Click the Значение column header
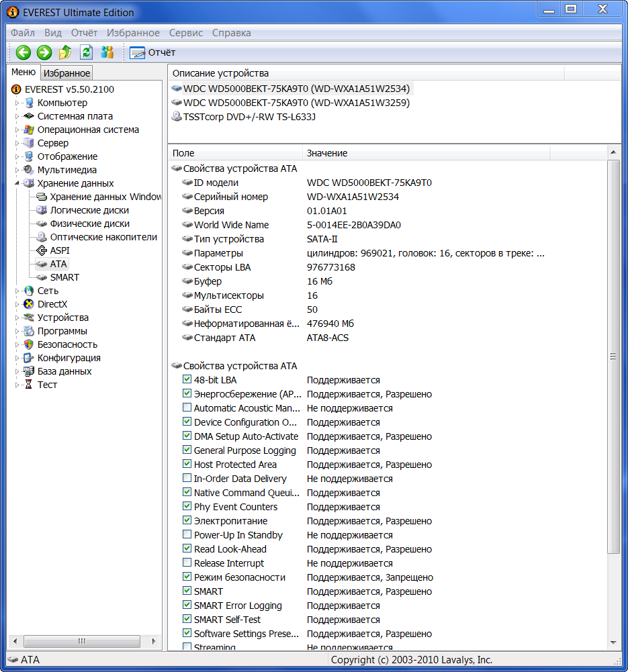 pyautogui.click(x=426, y=153)
